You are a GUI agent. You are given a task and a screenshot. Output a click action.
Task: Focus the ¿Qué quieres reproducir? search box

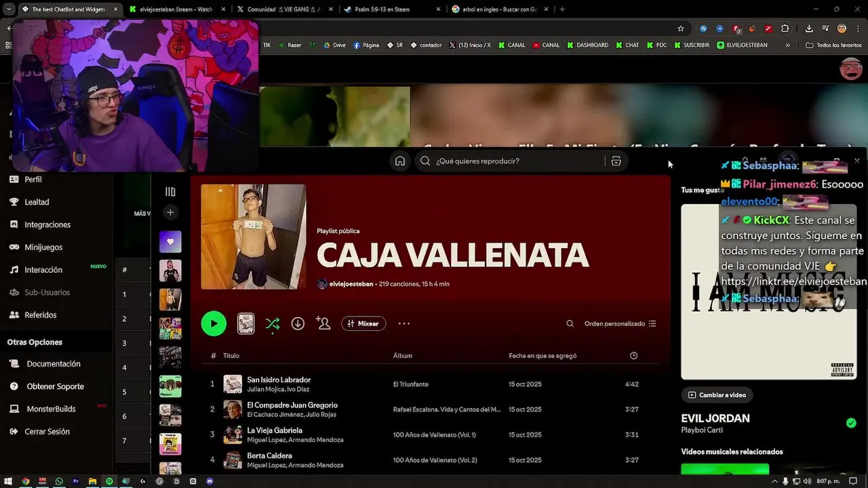511,161
